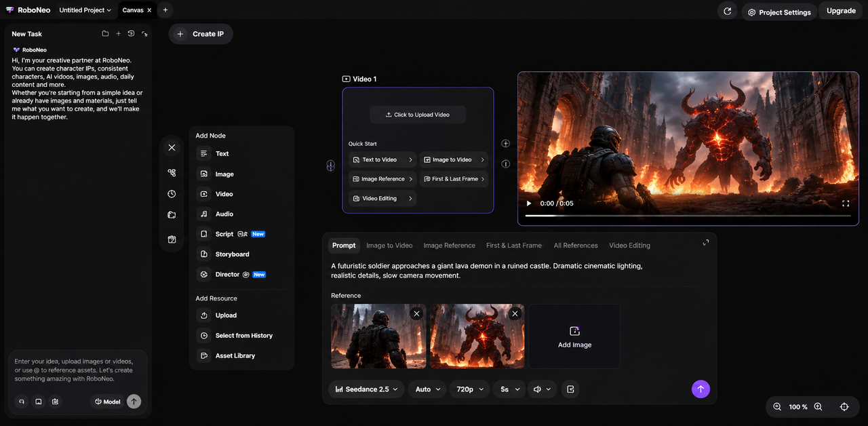Select Text to Video quick start
This screenshot has width=868, height=426.
(x=383, y=160)
